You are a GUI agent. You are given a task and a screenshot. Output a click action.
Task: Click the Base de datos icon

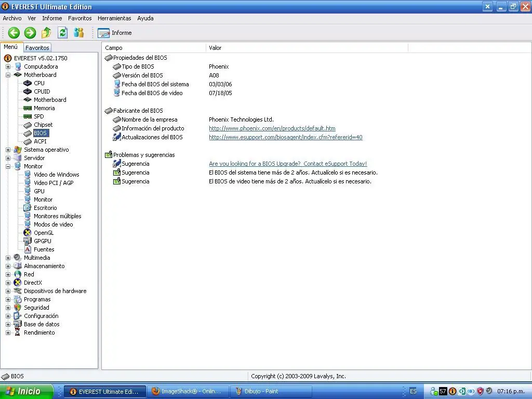[x=18, y=324]
